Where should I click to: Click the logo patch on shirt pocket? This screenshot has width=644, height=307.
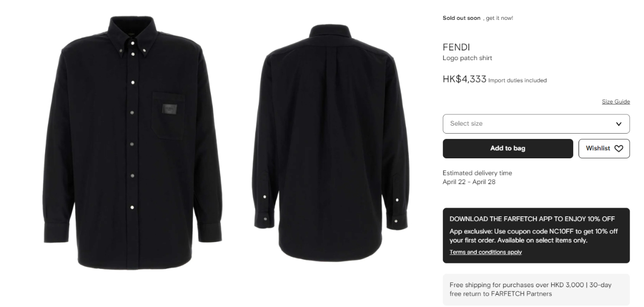[x=170, y=109]
